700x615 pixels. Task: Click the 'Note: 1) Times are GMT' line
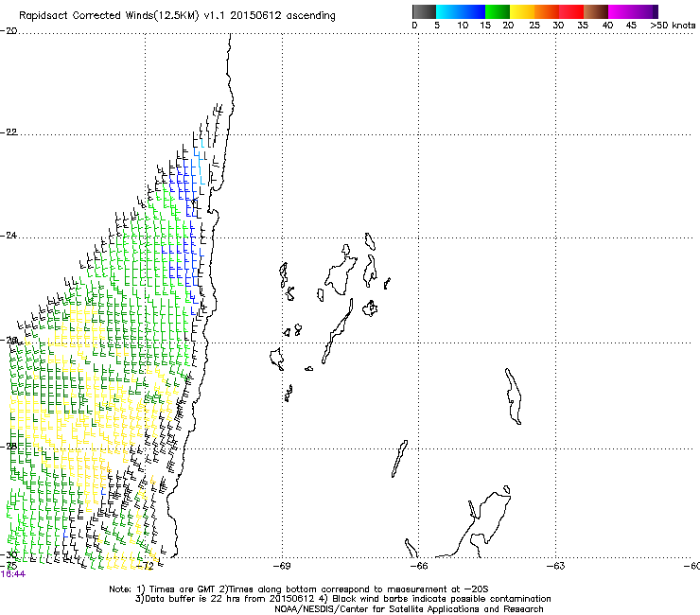(x=299, y=589)
